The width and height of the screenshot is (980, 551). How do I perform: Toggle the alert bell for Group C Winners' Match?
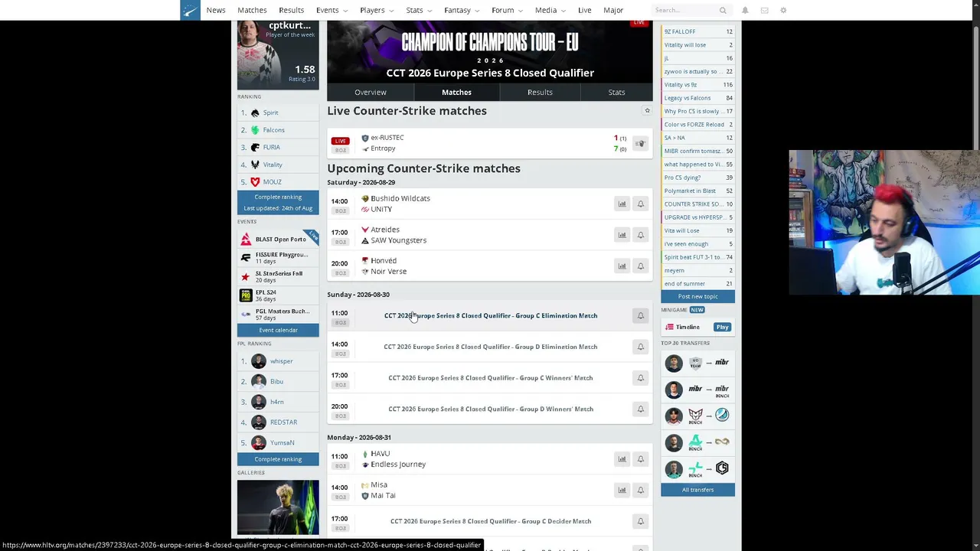(641, 378)
